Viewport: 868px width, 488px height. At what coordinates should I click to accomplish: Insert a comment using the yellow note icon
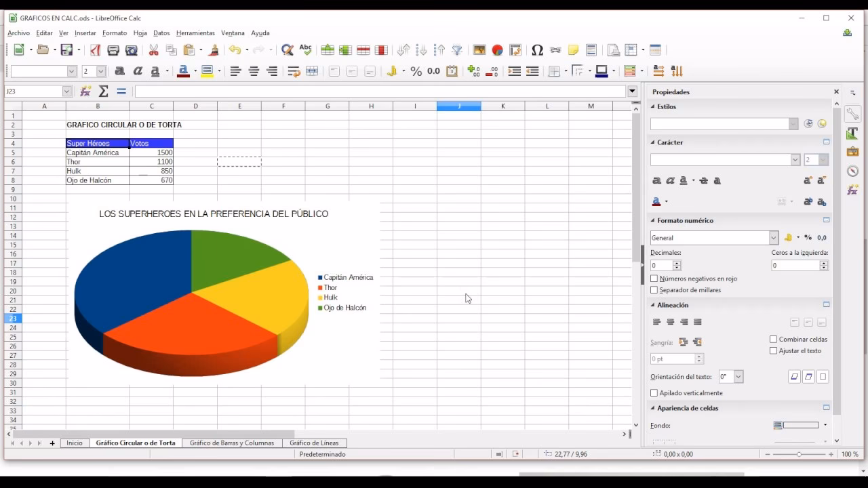point(573,50)
